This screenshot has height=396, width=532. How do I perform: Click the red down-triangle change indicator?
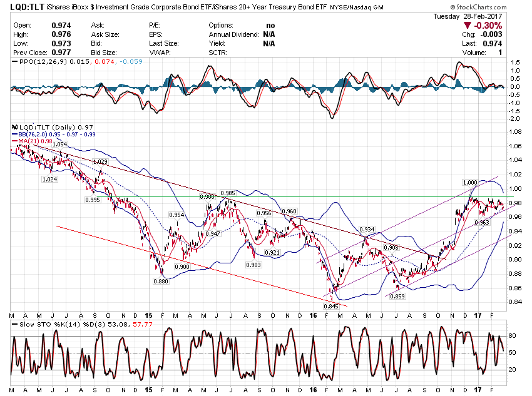[x=468, y=26]
